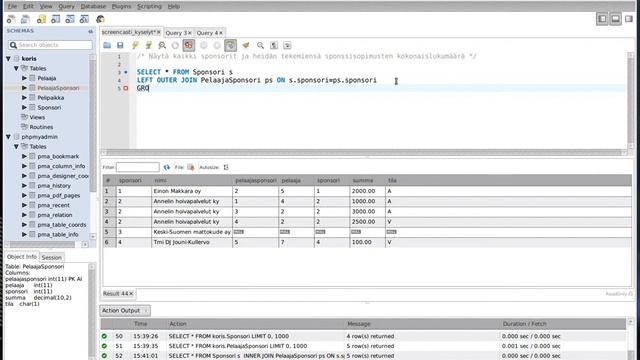Beautify the SQL with broom icon
640x360 pixels.
click(245, 45)
